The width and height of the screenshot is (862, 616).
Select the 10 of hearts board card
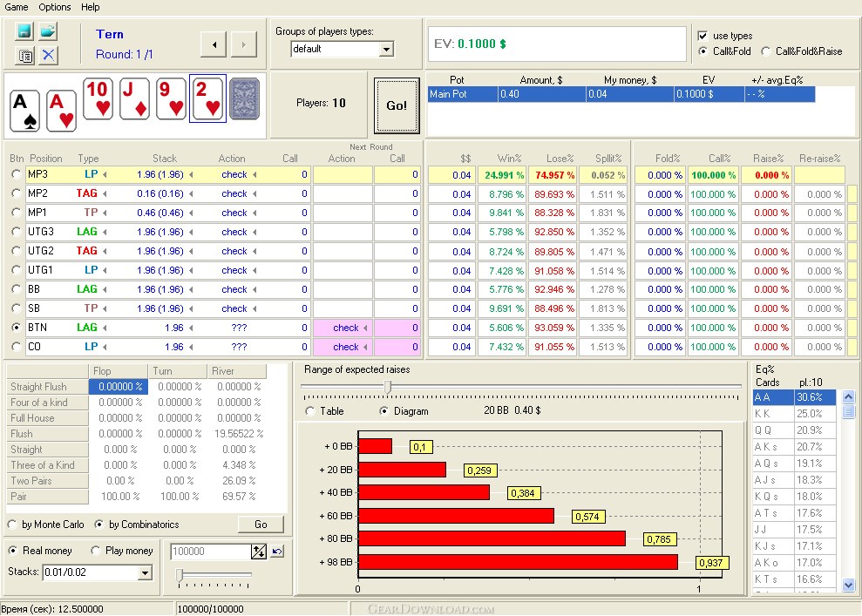point(98,98)
